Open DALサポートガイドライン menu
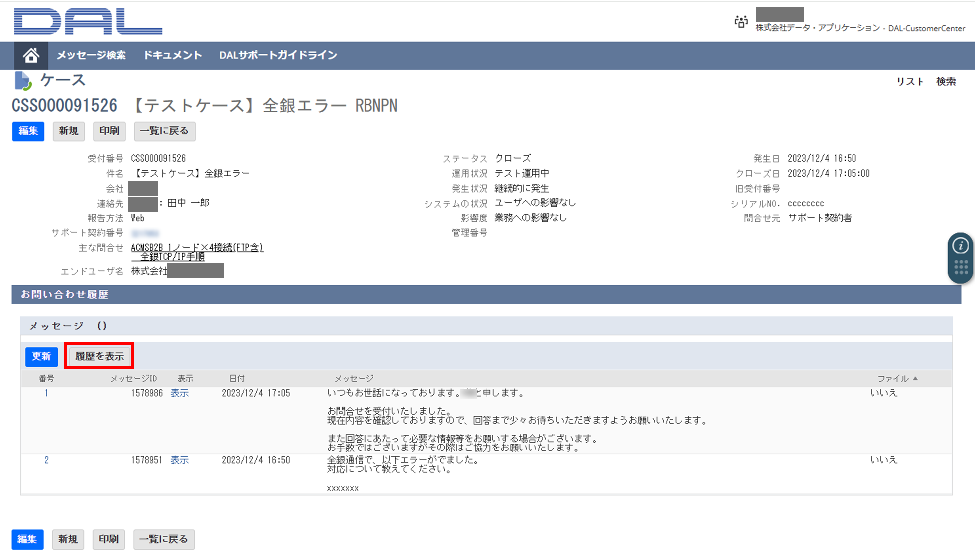Screen dimensions: 975x560 [278, 55]
